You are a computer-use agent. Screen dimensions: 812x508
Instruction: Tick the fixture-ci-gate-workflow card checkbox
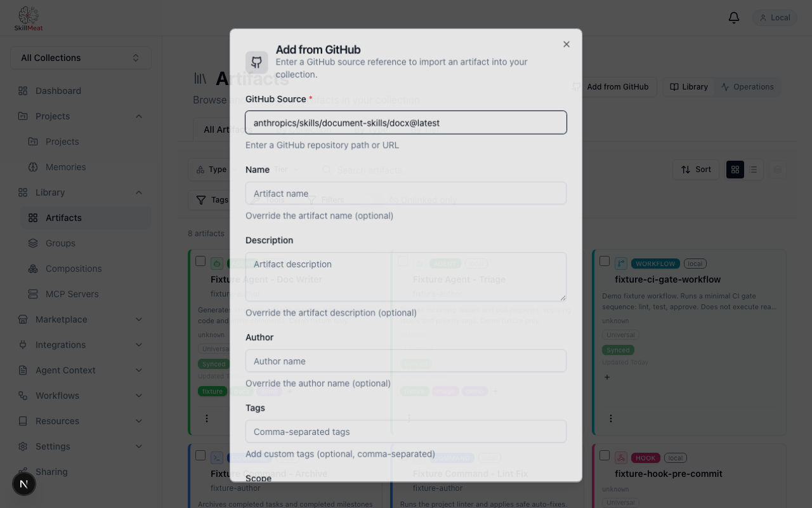tap(605, 261)
